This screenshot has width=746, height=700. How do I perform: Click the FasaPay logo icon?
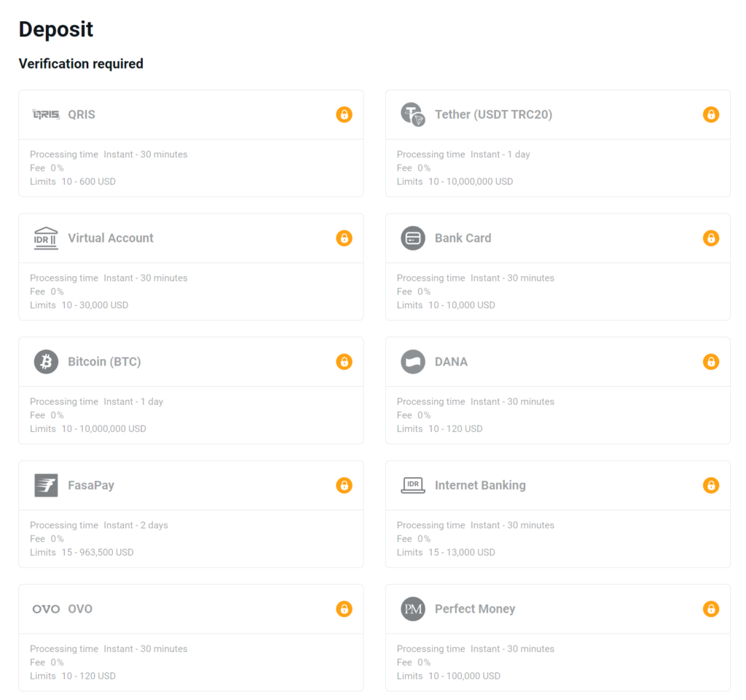pos(46,486)
